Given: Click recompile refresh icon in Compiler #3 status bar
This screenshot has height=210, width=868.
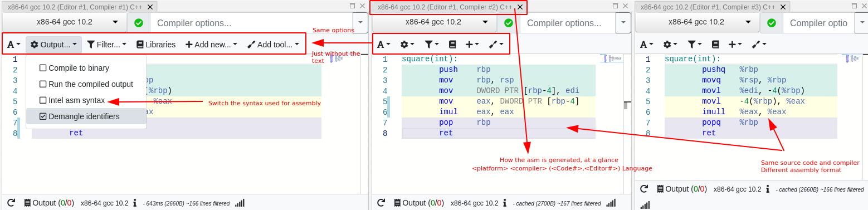Looking at the screenshot, I should 644,189.
